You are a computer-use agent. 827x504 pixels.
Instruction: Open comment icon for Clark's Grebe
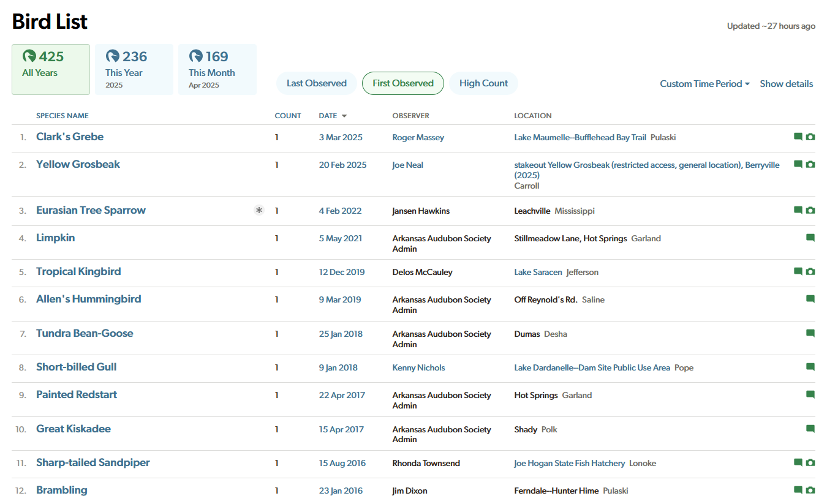click(798, 137)
